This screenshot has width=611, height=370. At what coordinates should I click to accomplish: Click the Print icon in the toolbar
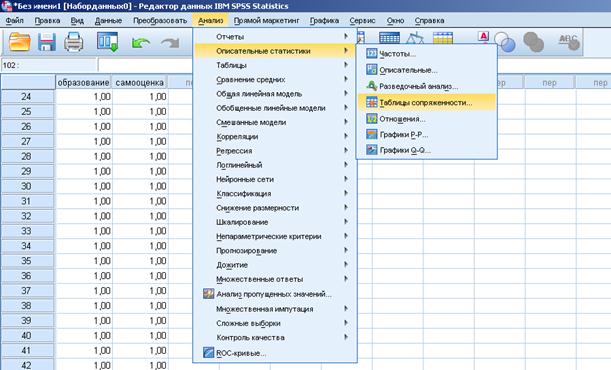click(x=74, y=42)
